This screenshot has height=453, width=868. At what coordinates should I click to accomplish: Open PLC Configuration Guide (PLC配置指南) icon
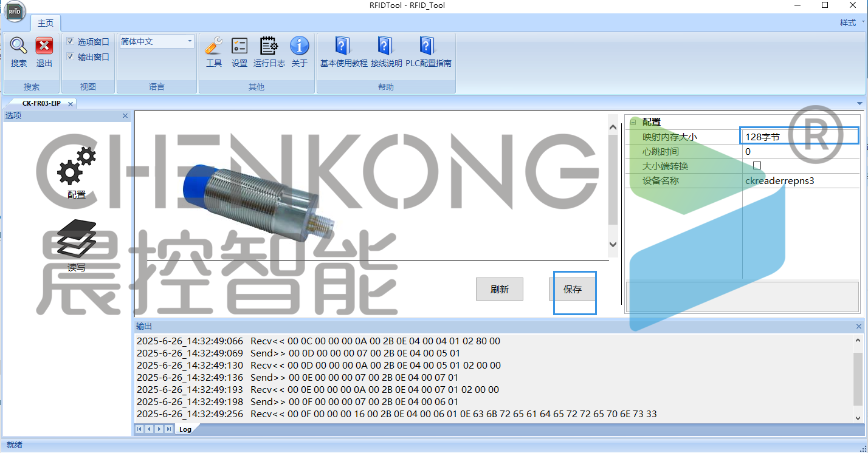[428, 46]
